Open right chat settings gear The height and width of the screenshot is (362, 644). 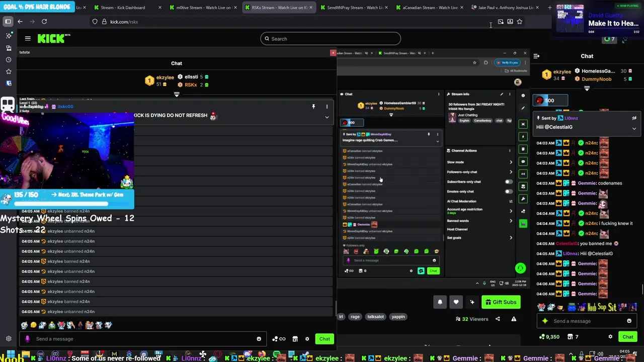[x=610, y=337]
